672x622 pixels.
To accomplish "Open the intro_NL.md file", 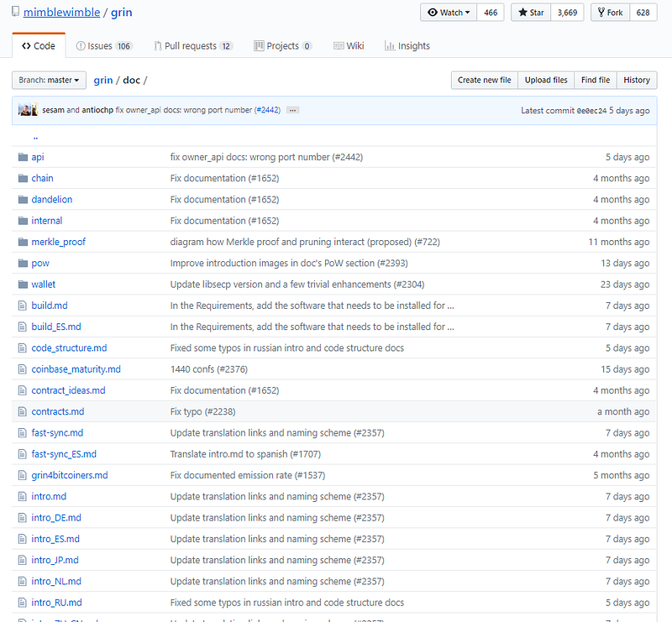I will coord(56,582).
